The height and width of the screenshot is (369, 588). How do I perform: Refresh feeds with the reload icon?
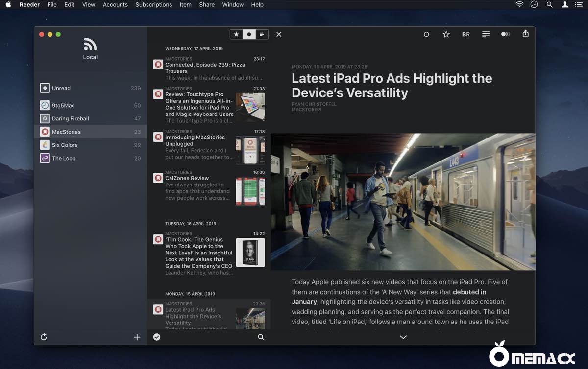44,337
